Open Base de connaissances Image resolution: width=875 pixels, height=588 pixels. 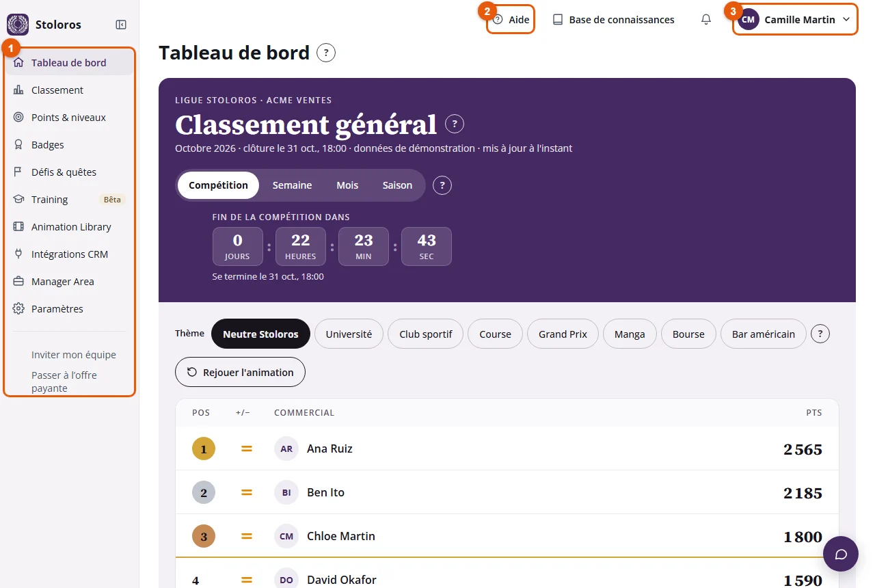[614, 20]
